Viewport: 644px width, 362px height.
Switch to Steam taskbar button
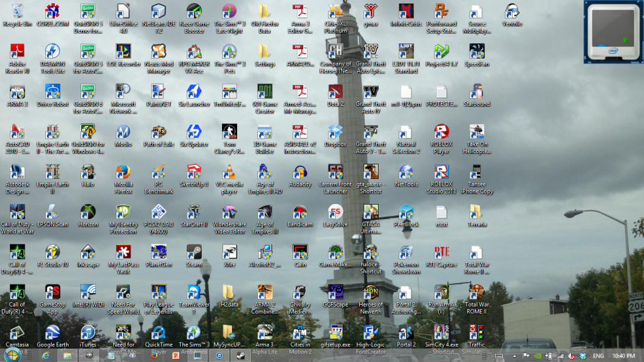tap(241, 356)
